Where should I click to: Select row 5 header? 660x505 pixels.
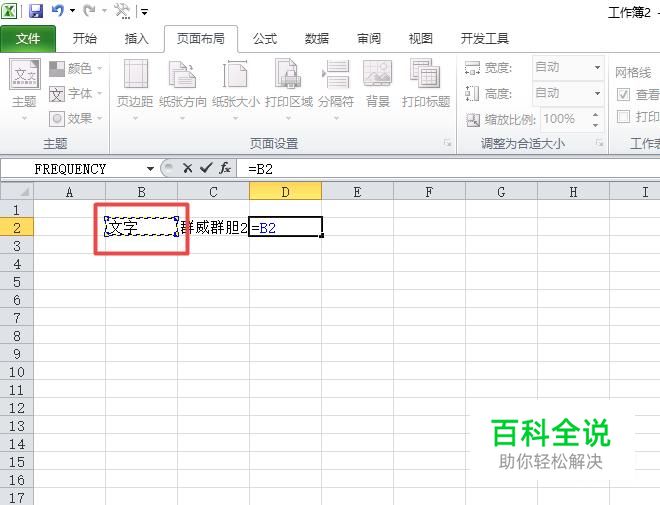tap(17, 282)
